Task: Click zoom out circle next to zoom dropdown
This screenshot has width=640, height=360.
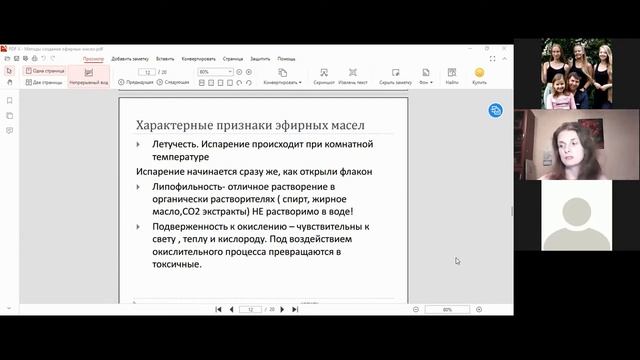Action: [x=239, y=72]
